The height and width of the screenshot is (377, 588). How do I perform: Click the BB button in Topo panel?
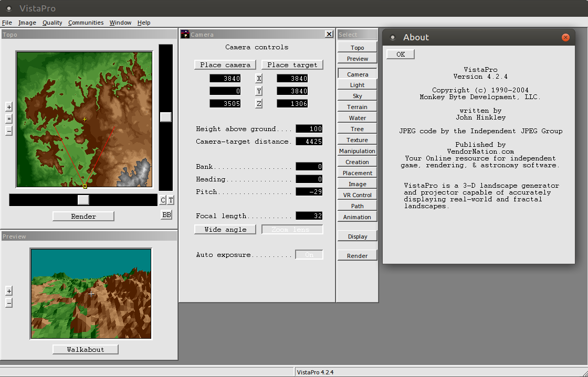point(166,214)
